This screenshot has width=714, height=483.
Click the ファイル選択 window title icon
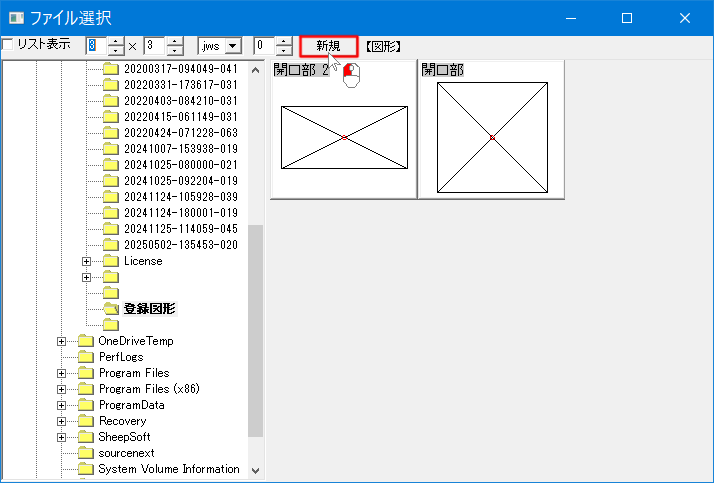(17, 18)
